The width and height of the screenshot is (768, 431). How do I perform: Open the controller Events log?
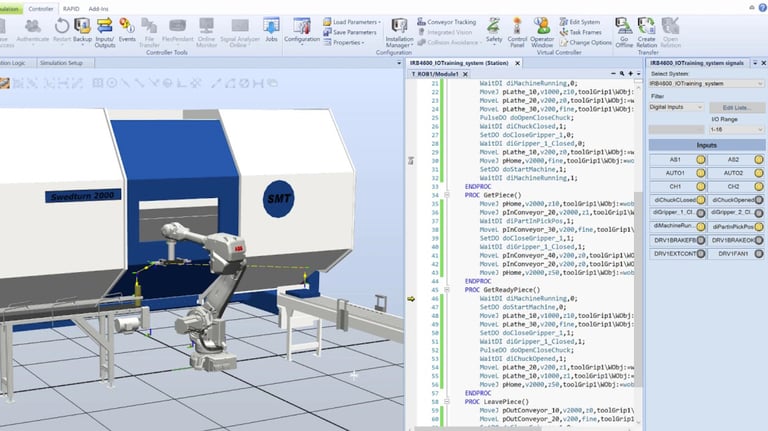[x=127, y=30]
